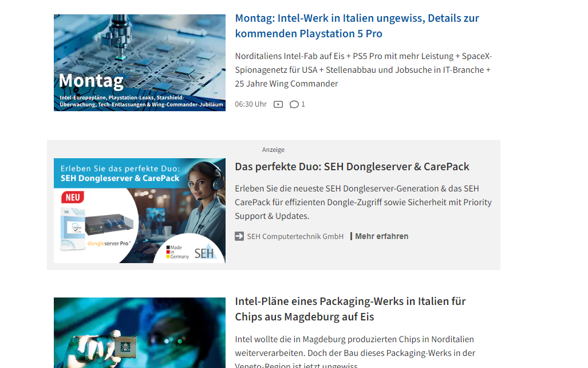The width and height of the screenshot is (588, 368).
Task: Click the 06:30 Uhr timestamp
Action: (x=251, y=104)
